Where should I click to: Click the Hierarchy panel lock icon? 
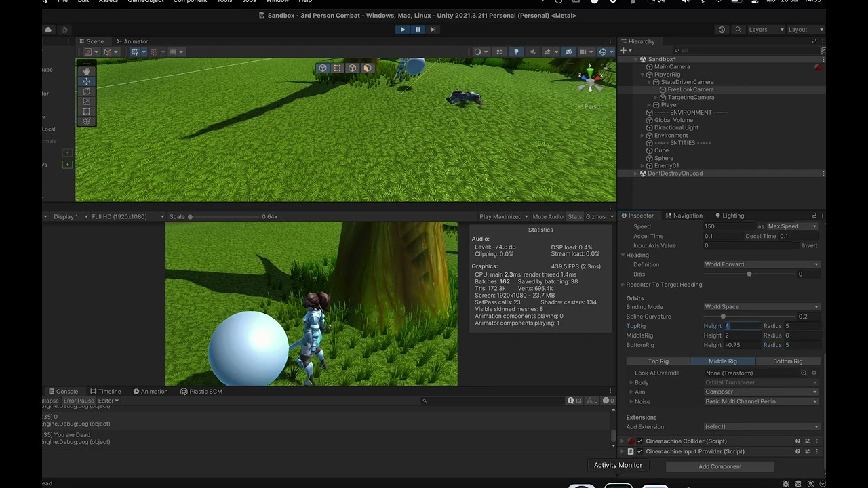pyautogui.click(x=814, y=41)
